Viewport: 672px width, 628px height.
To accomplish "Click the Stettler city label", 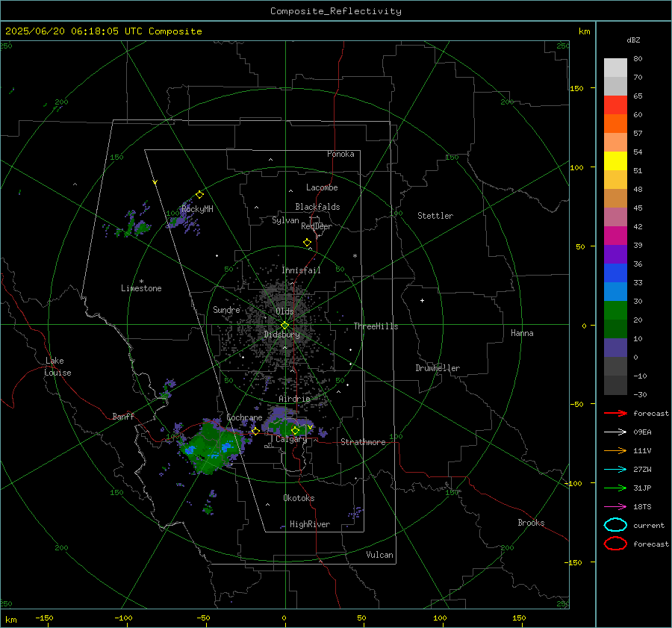I will [435, 216].
